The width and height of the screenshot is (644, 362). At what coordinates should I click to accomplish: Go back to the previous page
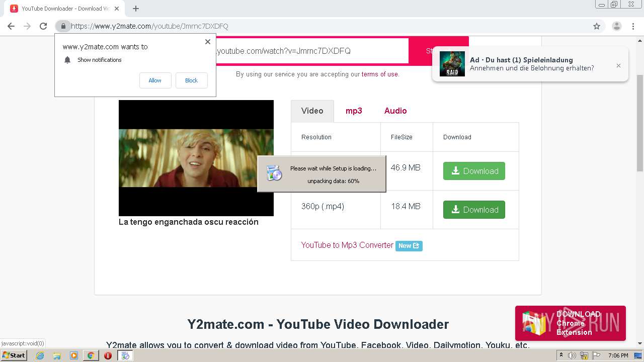click(11, 26)
